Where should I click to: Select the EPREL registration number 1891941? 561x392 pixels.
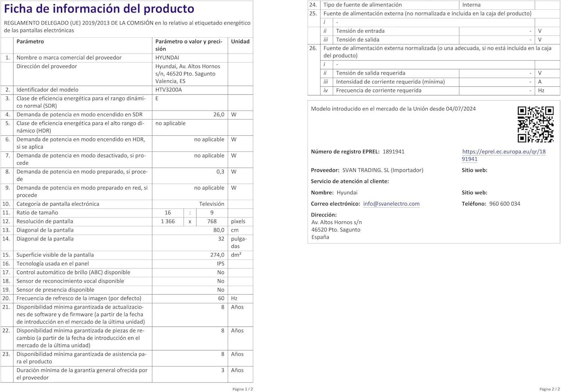pyautogui.click(x=393, y=152)
